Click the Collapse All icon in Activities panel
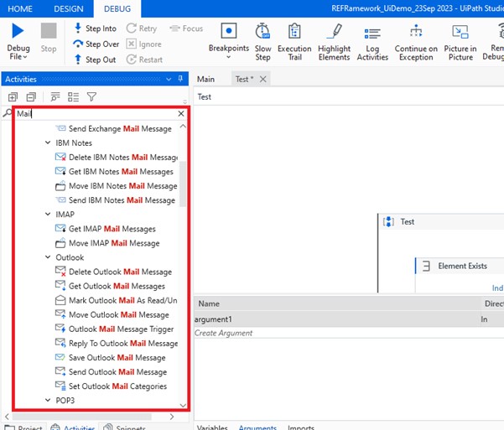Viewport: 504px width, 430px height. point(29,97)
